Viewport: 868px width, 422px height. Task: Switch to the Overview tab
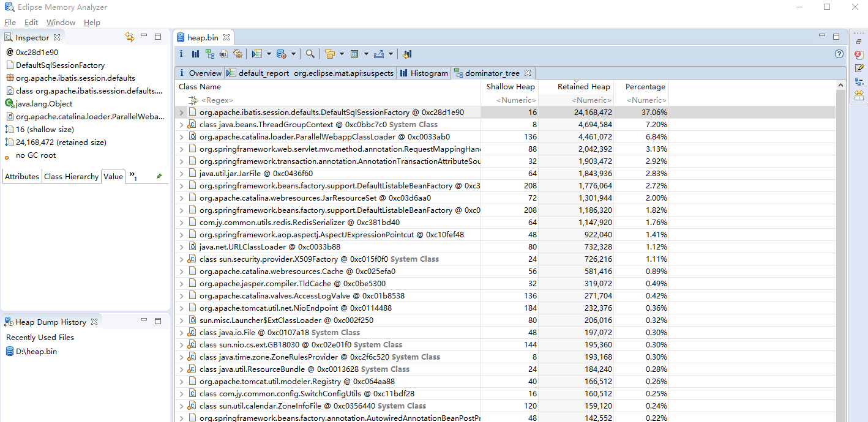point(200,73)
